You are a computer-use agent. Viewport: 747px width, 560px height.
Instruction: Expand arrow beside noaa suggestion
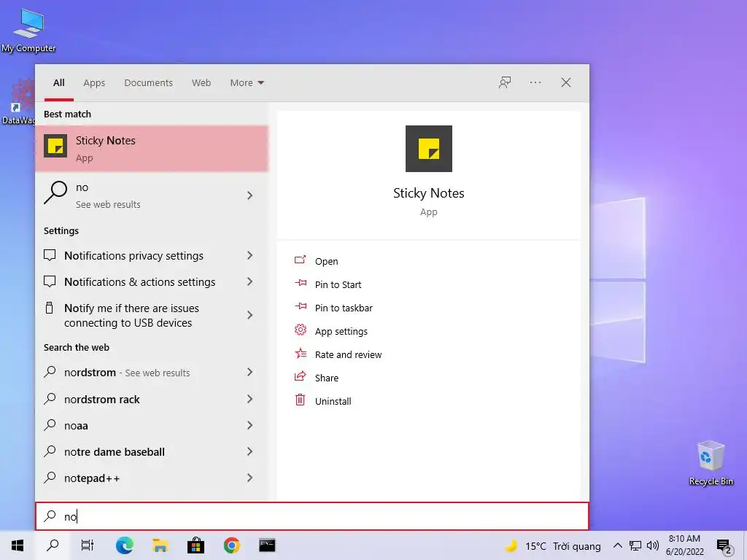coord(249,425)
